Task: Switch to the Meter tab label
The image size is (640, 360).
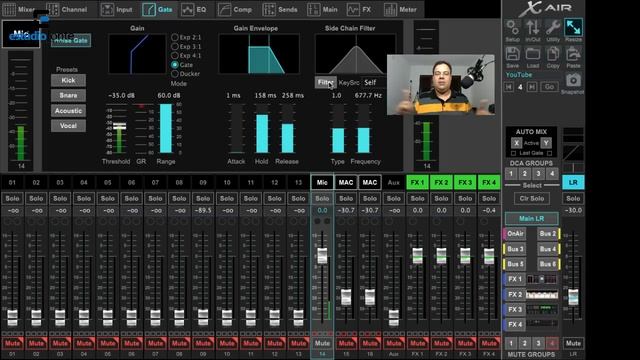Action: click(408, 9)
